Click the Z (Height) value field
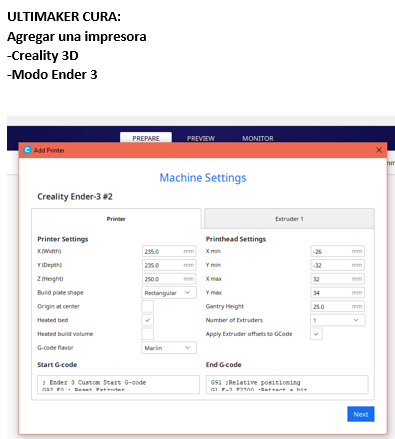This screenshot has height=439, width=395. coord(169,279)
